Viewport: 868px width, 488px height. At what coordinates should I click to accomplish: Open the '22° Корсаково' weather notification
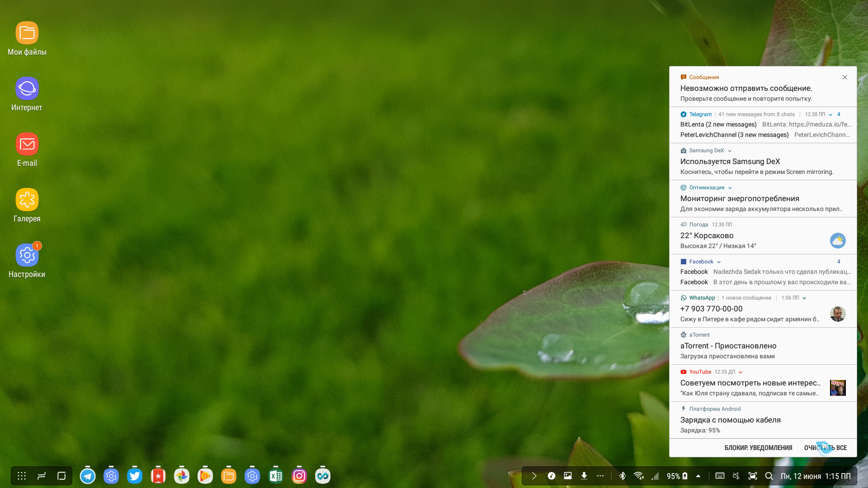pyautogui.click(x=763, y=236)
